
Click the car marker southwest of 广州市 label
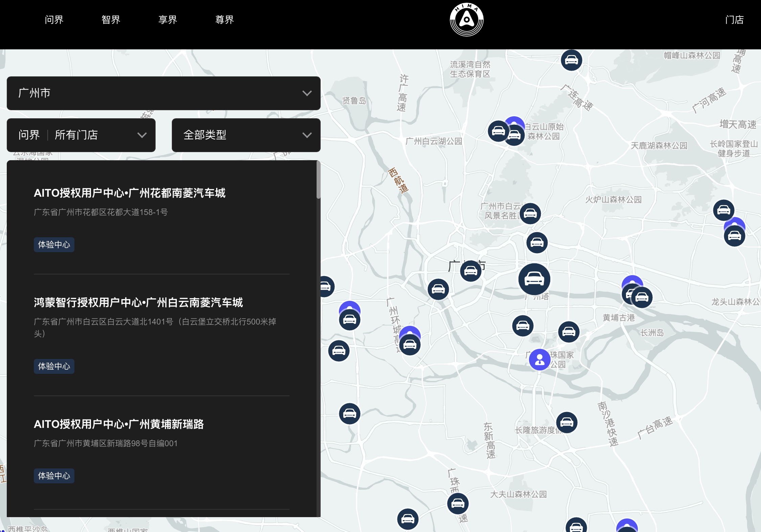click(x=438, y=289)
